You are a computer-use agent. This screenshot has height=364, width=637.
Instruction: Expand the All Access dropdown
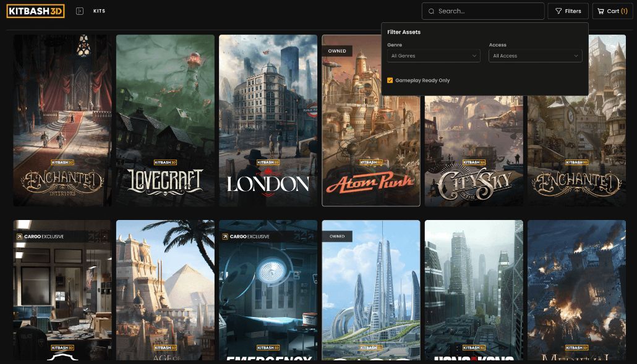[x=534, y=56]
